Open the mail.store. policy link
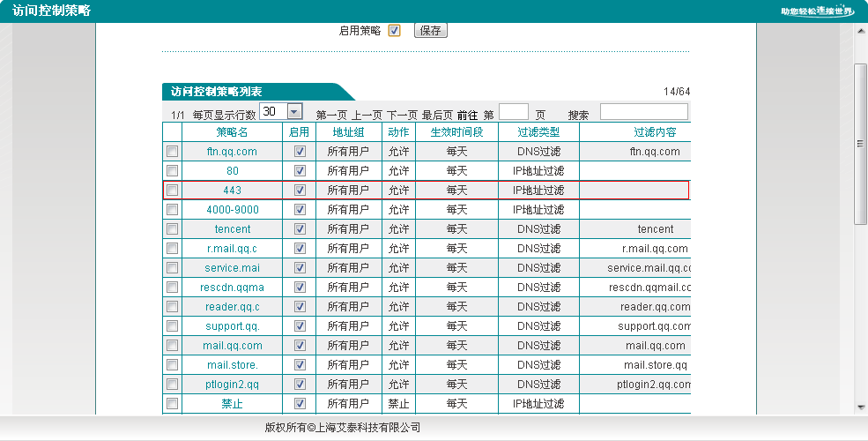 [233, 364]
